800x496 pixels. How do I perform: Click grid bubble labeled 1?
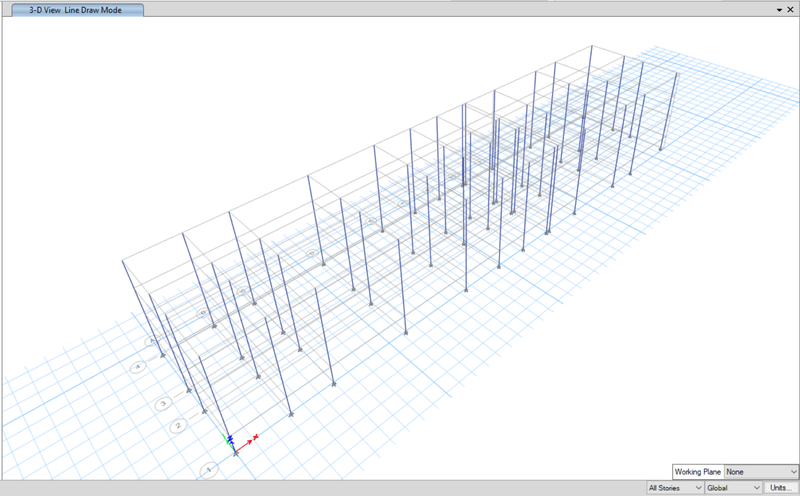click(x=208, y=470)
